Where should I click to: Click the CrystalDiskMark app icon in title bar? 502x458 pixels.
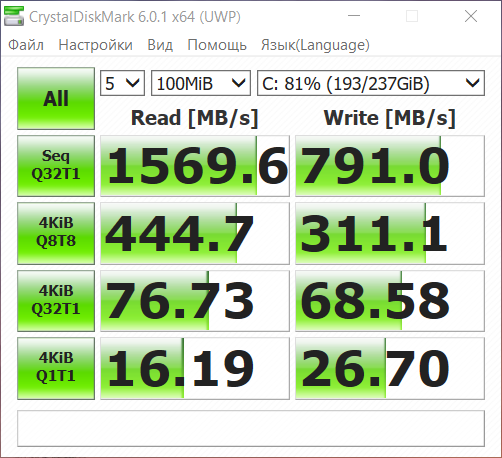(14, 16)
